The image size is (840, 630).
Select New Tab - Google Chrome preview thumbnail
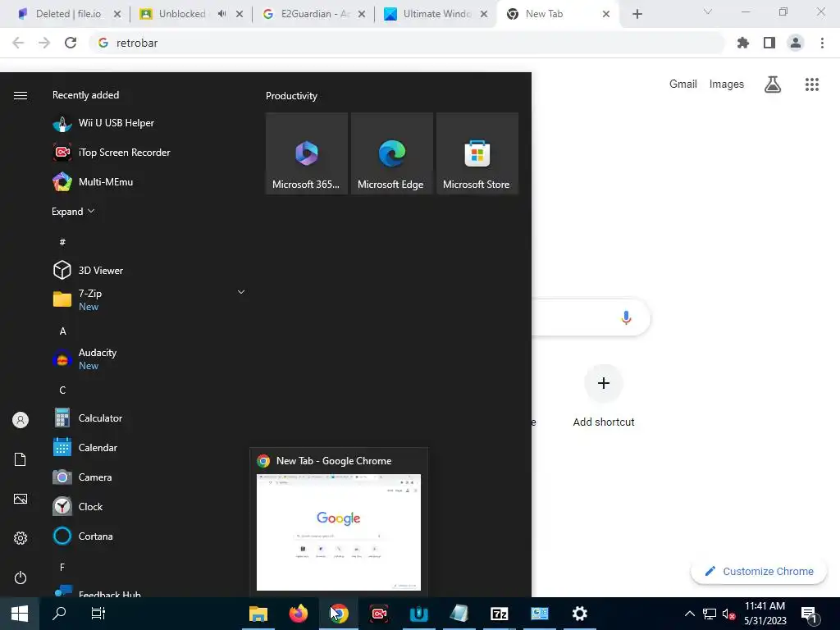pyautogui.click(x=339, y=532)
